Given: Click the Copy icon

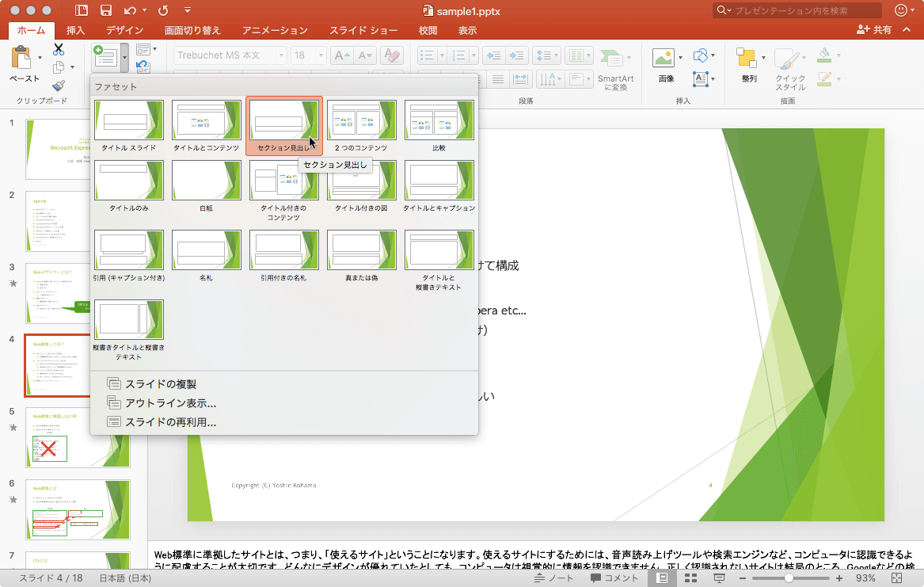Looking at the screenshot, I should [59, 67].
